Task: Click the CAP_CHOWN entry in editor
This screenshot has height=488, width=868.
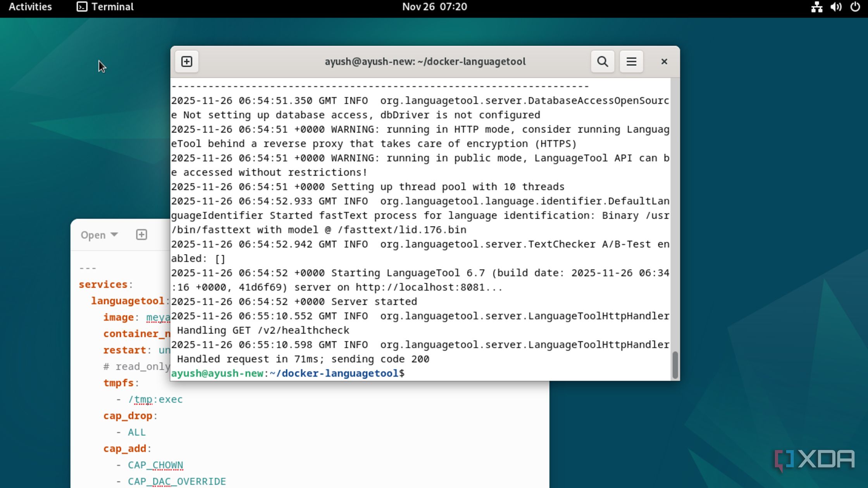Action: click(x=155, y=465)
